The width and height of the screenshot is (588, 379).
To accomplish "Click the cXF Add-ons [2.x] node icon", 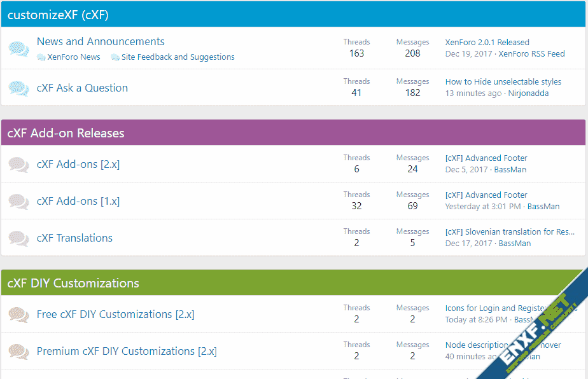I will click(19, 165).
